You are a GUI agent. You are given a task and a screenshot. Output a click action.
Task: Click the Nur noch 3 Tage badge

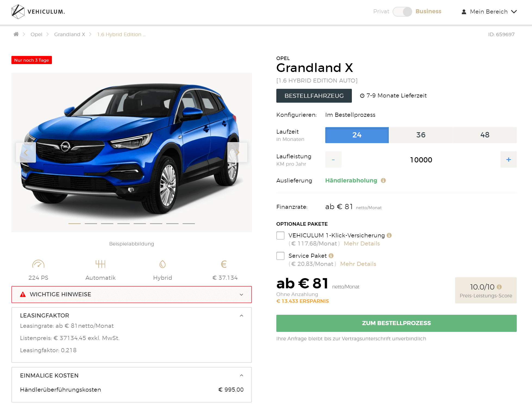coord(32,60)
